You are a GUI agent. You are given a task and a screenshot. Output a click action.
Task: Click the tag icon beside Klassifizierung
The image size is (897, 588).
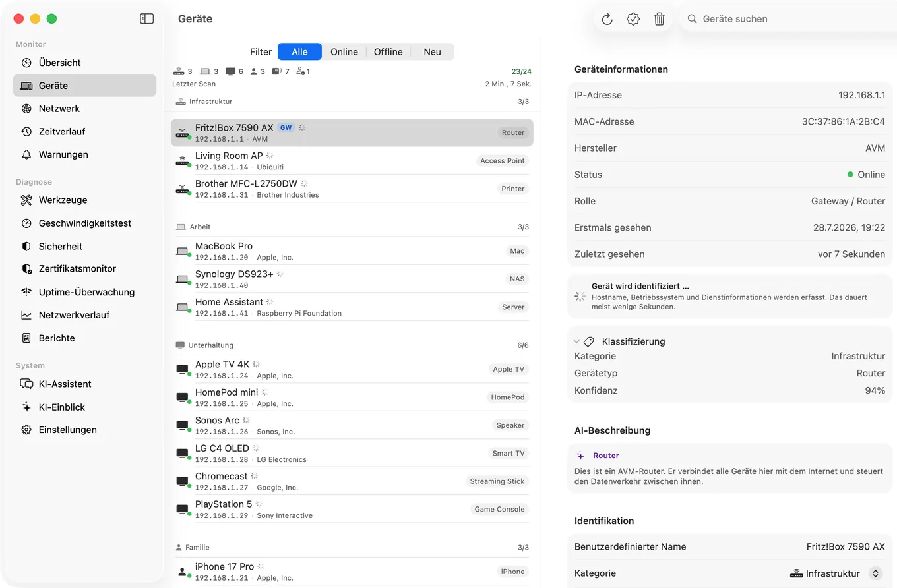(589, 341)
